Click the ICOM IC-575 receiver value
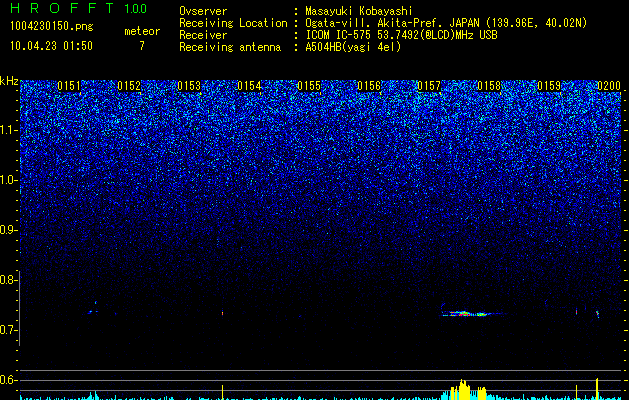Image resolution: width=629 pixels, height=400 pixels. click(x=401, y=35)
